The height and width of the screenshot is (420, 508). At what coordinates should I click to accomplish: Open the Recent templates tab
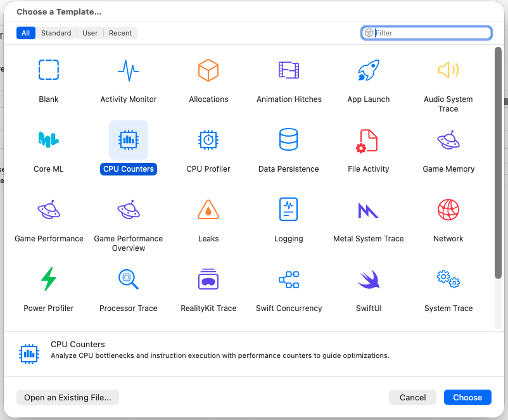(x=120, y=33)
